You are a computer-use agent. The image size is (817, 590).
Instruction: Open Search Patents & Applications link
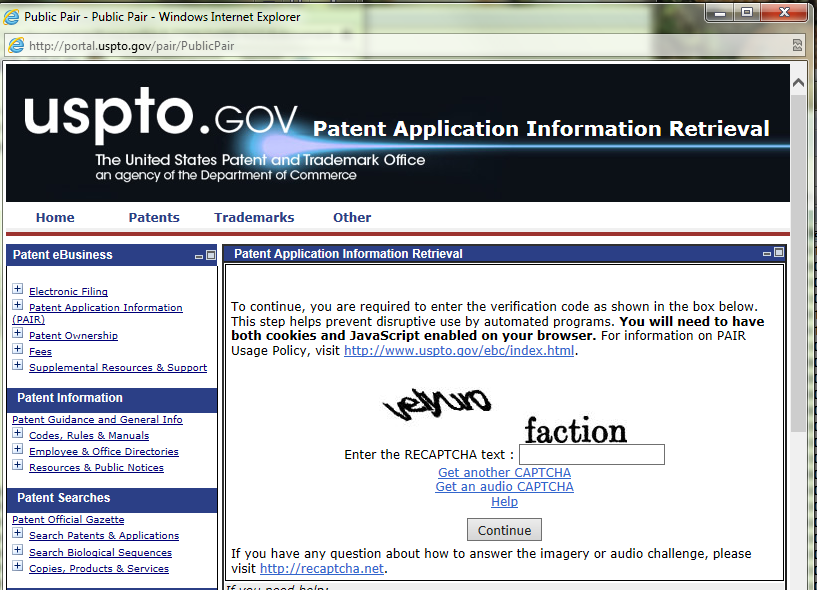tap(104, 536)
